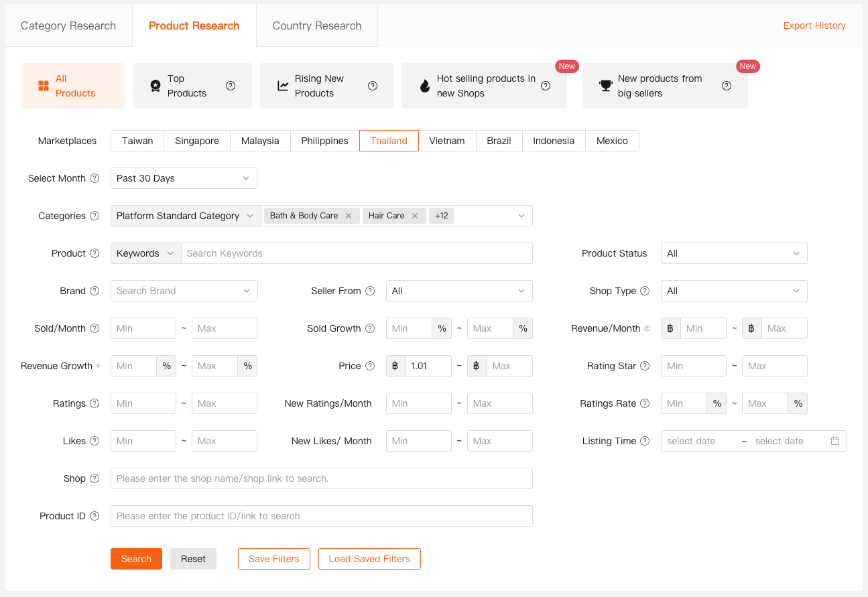Click the help icon beside Shop Type

tap(645, 291)
